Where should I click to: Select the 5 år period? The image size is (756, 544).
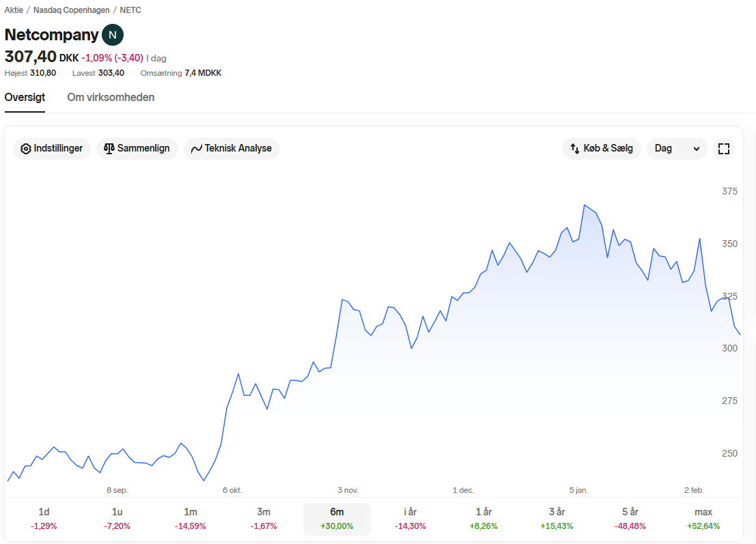(x=630, y=519)
